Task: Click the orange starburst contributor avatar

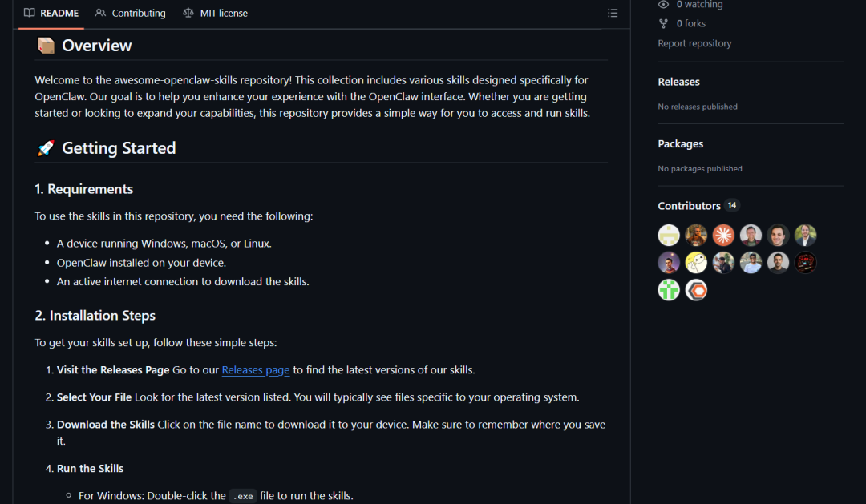Action: pyautogui.click(x=723, y=235)
